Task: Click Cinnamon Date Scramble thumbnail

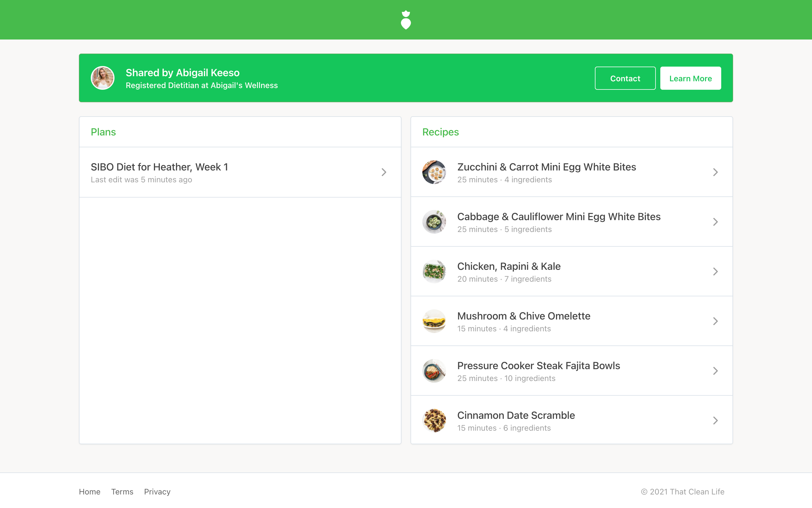Action: tap(434, 421)
